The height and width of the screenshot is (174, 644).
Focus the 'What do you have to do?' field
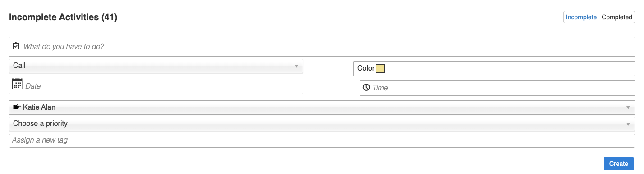[322, 46]
